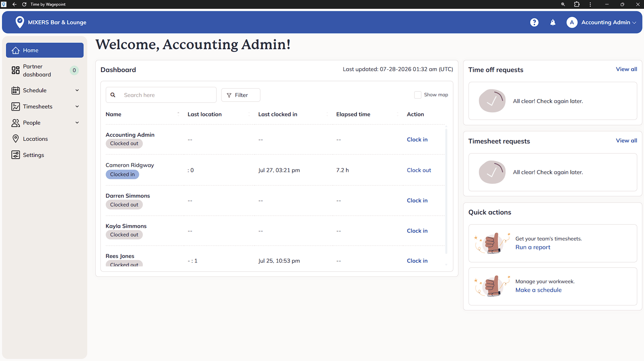Expand the Timesheets submenu chevron
Screen dimensions: 644x361
[x=77, y=107]
